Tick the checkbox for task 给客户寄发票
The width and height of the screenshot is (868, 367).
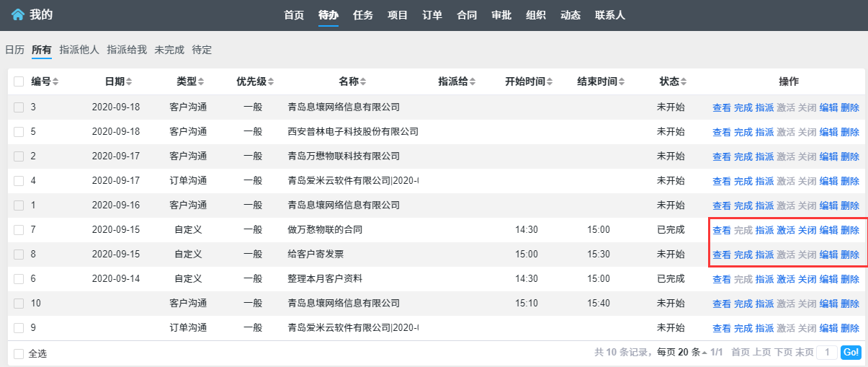(19, 255)
